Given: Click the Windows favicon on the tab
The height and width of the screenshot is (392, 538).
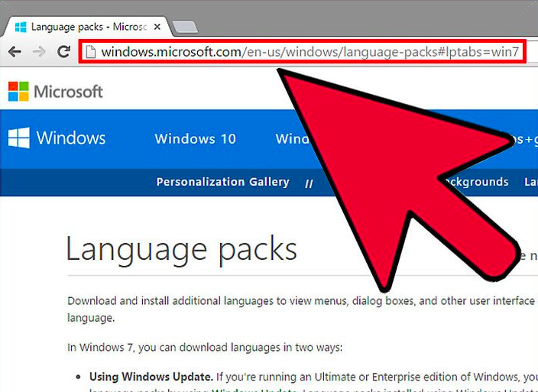Looking at the screenshot, I should (x=21, y=27).
